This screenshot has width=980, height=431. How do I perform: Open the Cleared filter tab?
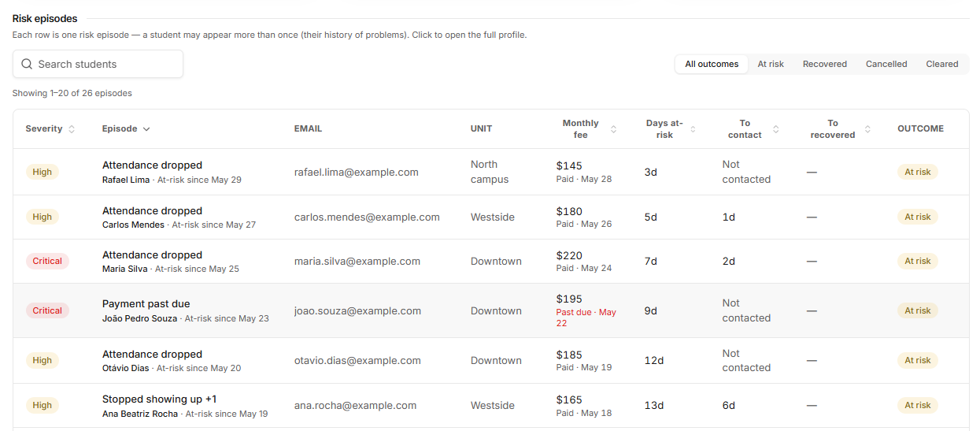942,64
